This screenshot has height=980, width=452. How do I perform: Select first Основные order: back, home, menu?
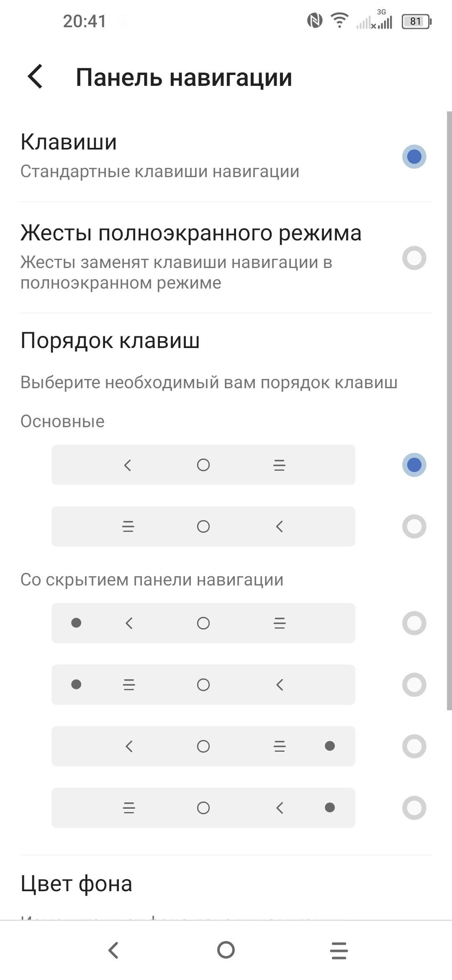click(x=414, y=465)
